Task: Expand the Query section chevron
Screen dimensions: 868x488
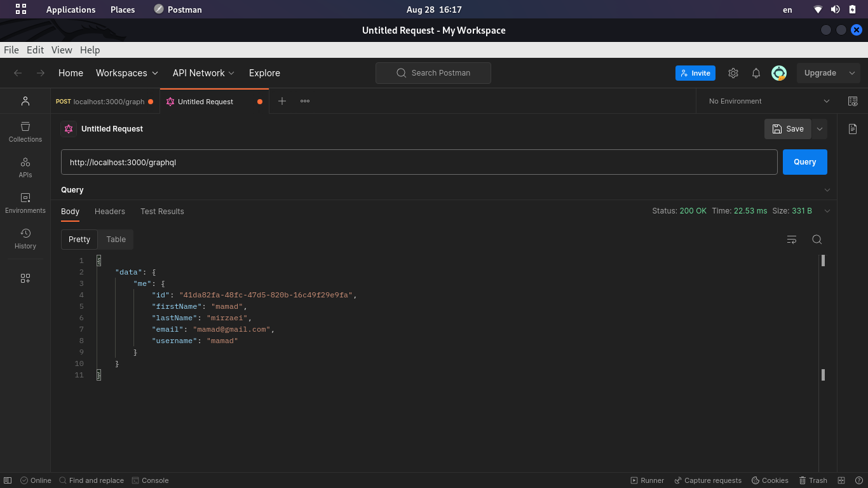Action: tap(827, 190)
